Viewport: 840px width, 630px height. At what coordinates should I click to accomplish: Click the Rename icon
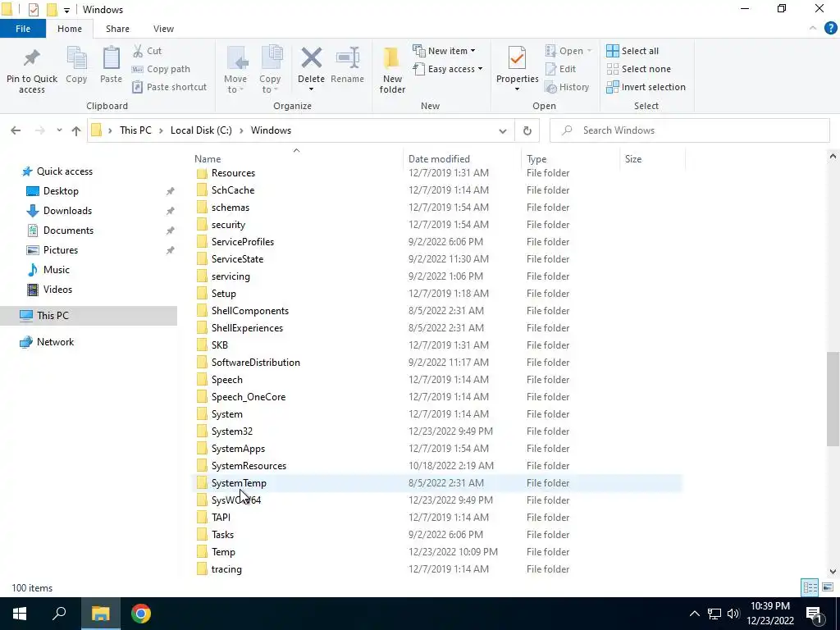click(x=347, y=58)
